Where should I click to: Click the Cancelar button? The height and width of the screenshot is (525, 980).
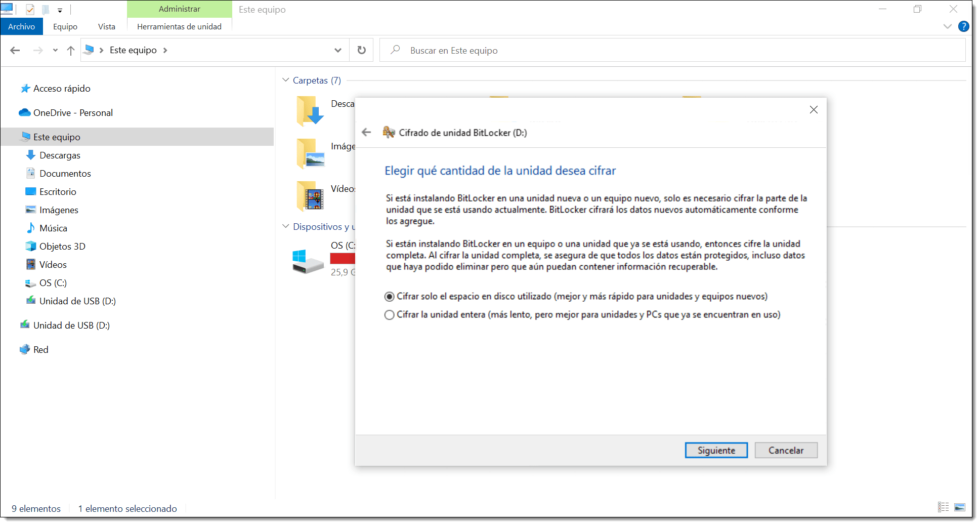786,450
